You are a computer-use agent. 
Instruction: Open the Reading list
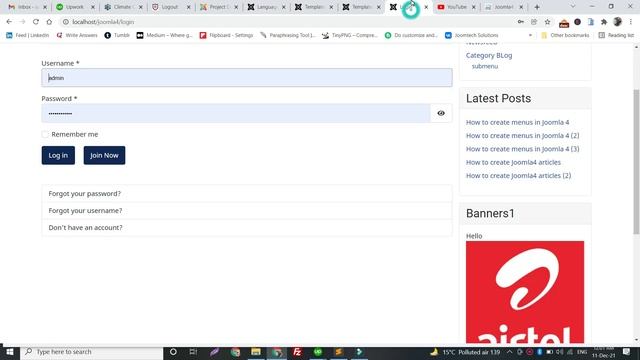tap(616, 35)
